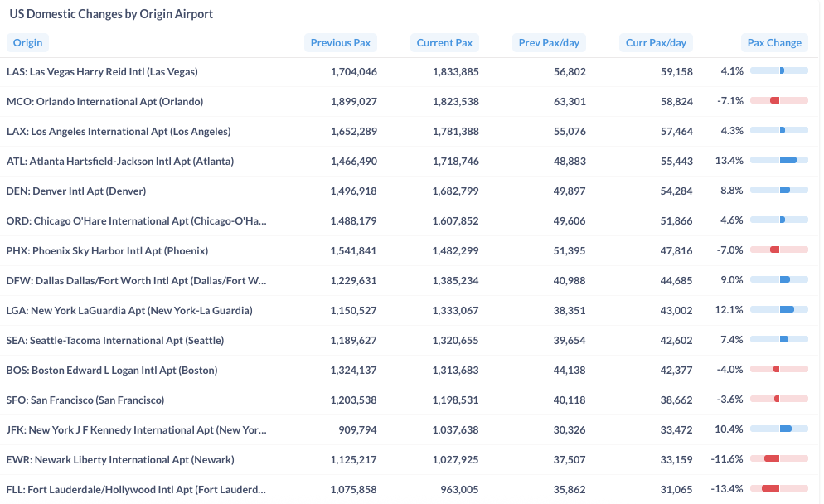Sort table by Origin column header
Image resolution: width=824 pixels, height=504 pixels.
point(28,42)
